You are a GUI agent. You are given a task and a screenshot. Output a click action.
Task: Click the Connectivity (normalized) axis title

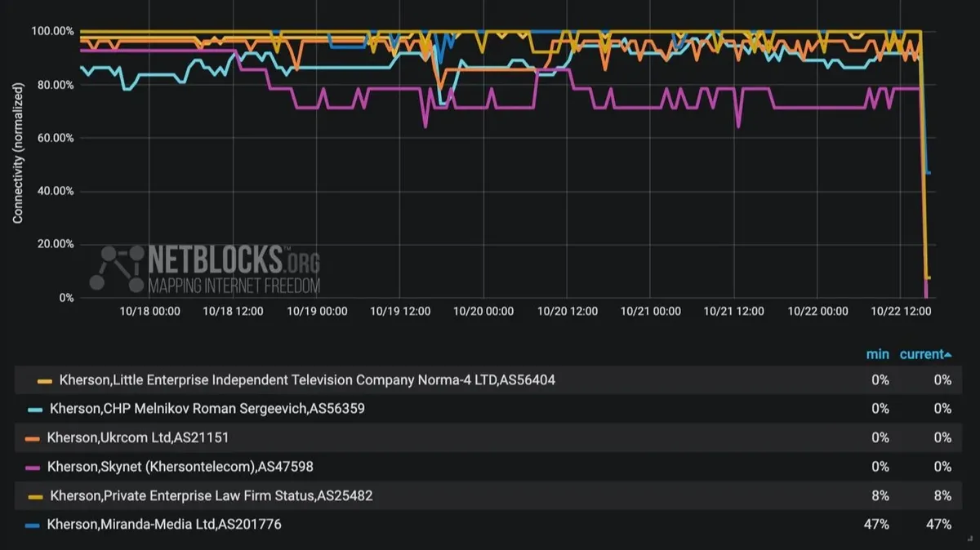coord(18,153)
